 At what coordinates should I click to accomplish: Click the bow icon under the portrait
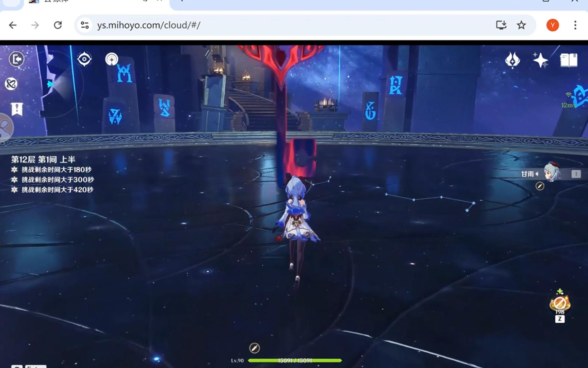(540, 186)
